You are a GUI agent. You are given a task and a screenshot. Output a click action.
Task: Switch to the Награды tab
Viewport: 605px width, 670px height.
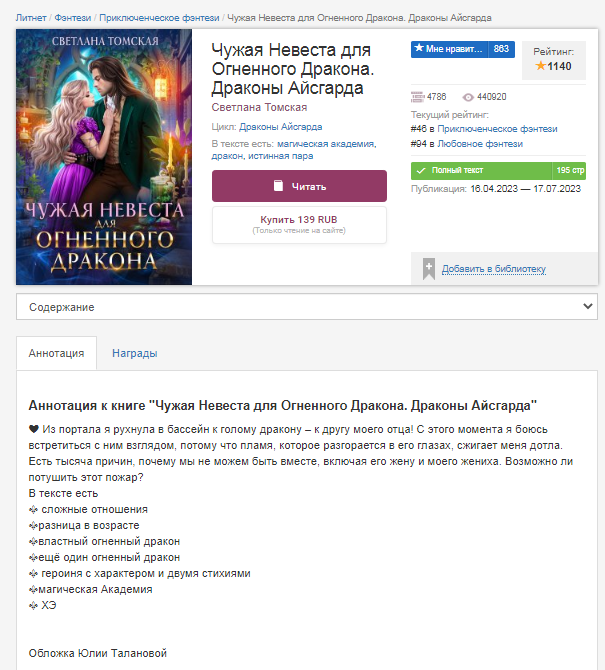point(135,353)
